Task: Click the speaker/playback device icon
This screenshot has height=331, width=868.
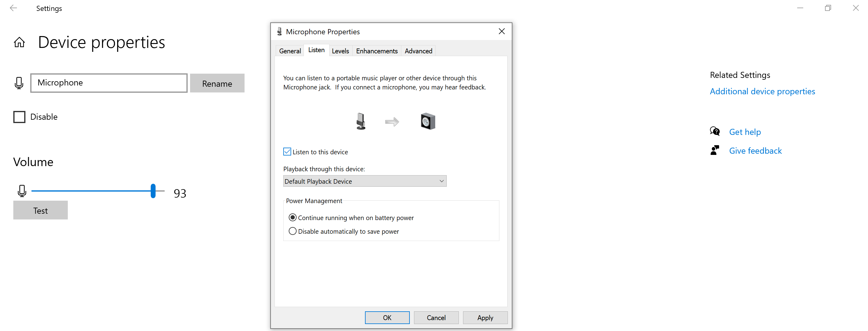Action: tap(427, 121)
